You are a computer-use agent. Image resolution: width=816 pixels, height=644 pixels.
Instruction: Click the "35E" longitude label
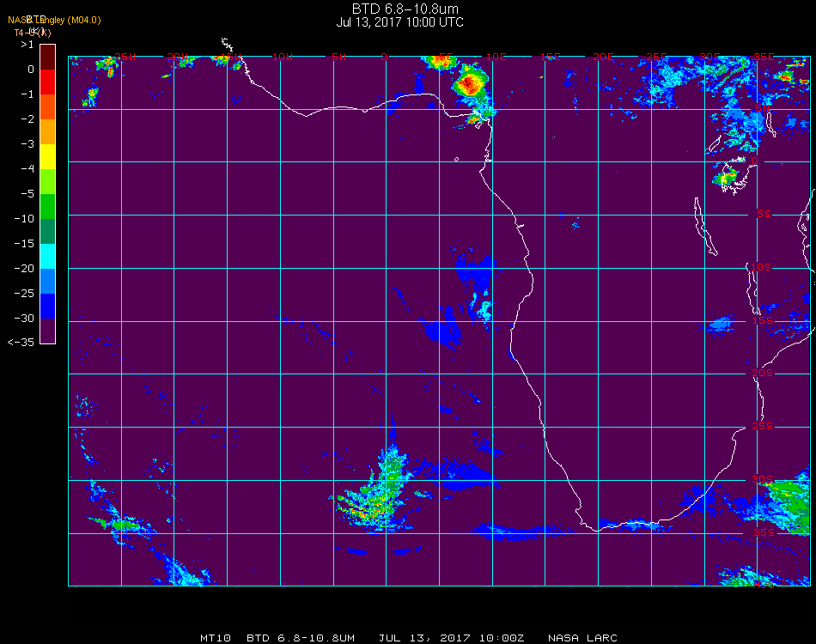coord(764,57)
